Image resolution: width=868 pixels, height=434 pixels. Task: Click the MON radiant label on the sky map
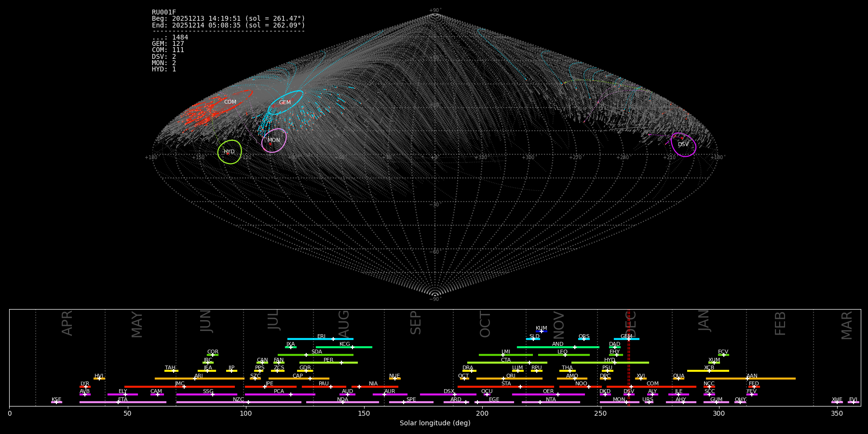(x=273, y=140)
